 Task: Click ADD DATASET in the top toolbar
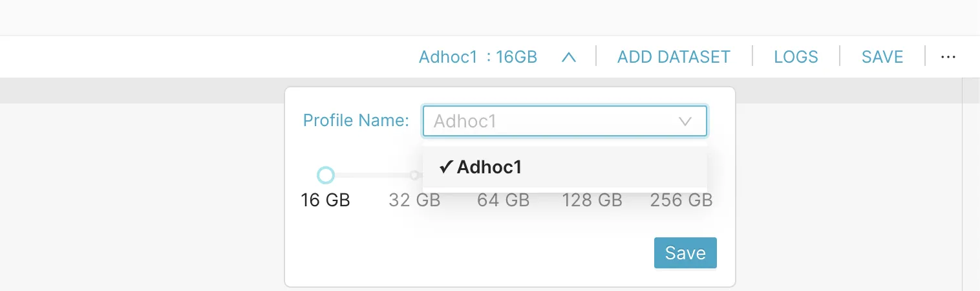[x=674, y=57]
